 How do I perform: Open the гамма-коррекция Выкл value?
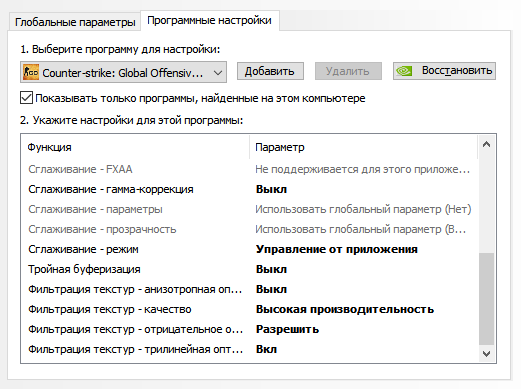tap(271, 189)
